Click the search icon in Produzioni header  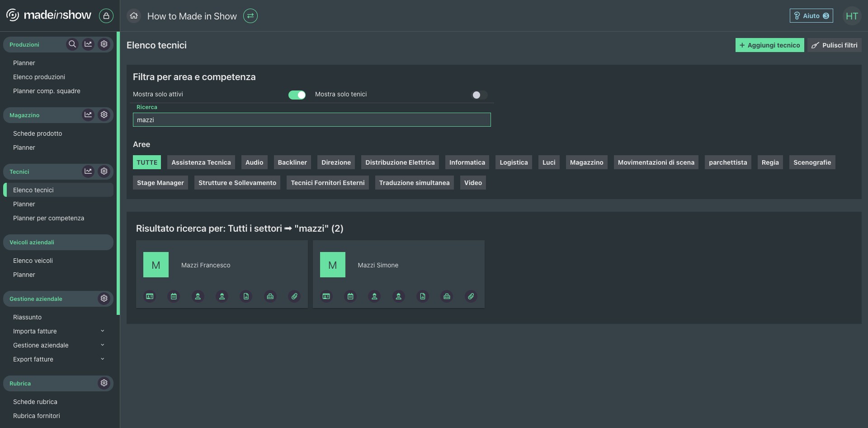tap(72, 44)
